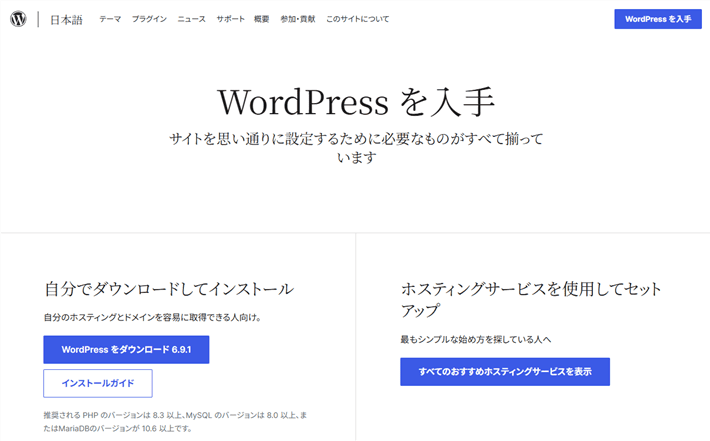710x441 pixels.
Task: Open the テーマ menu item
Action: click(x=110, y=19)
